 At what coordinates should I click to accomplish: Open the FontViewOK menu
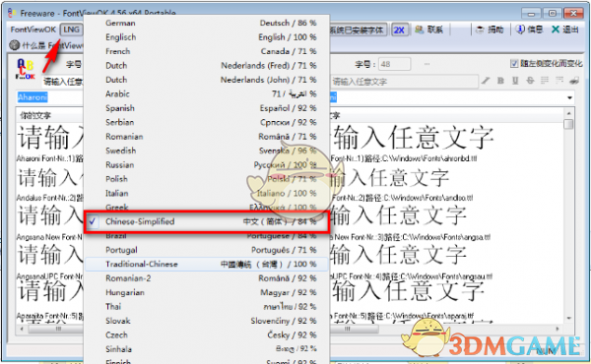33,30
